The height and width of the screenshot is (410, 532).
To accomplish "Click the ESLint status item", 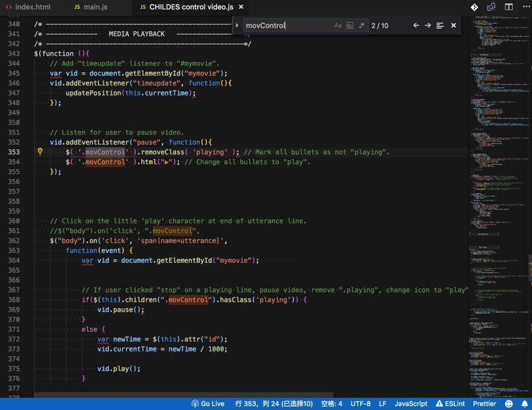I will click(x=450, y=404).
